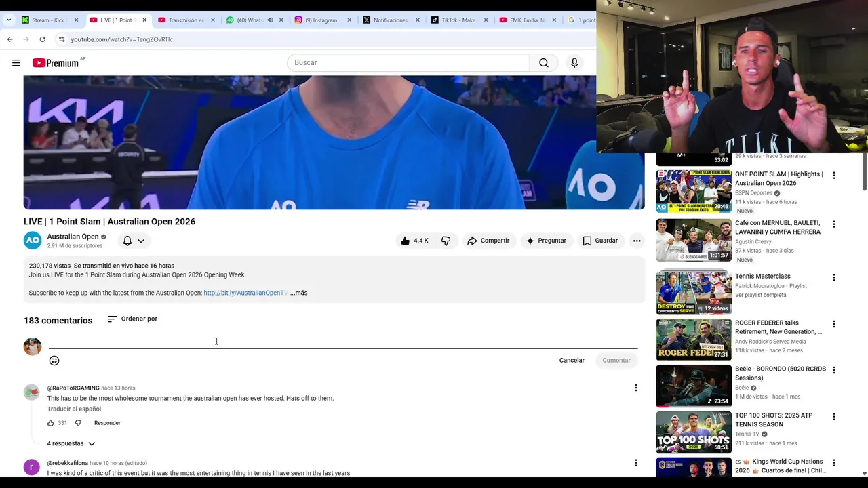Viewport: 868px width, 488px height.
Task: Expand 4 respuestas replies
Action: coord(71,443)
